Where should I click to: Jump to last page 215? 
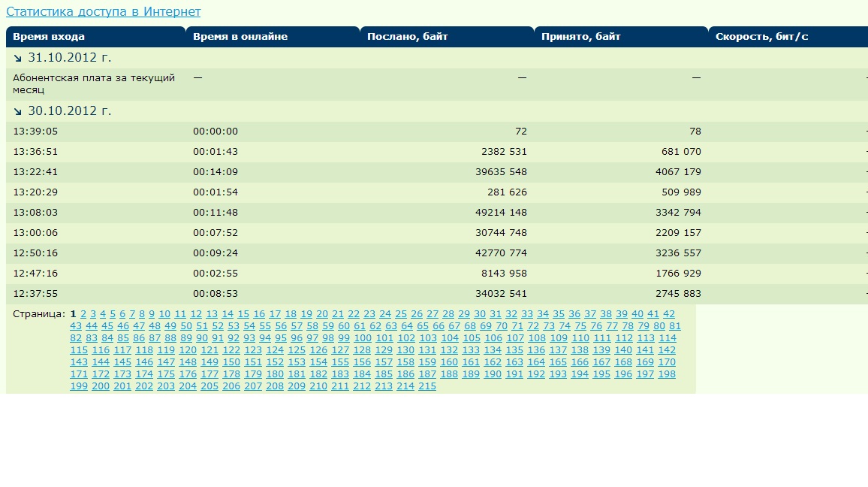[426, 386]
